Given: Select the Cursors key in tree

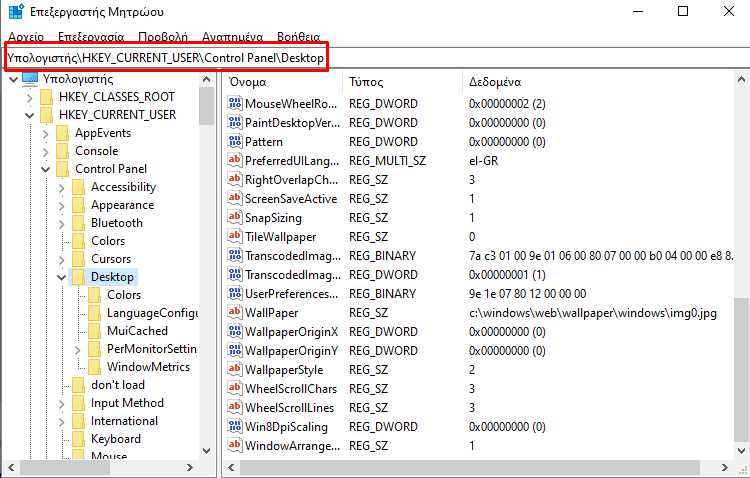Looking at the screenshot, I should coord(111,259).
